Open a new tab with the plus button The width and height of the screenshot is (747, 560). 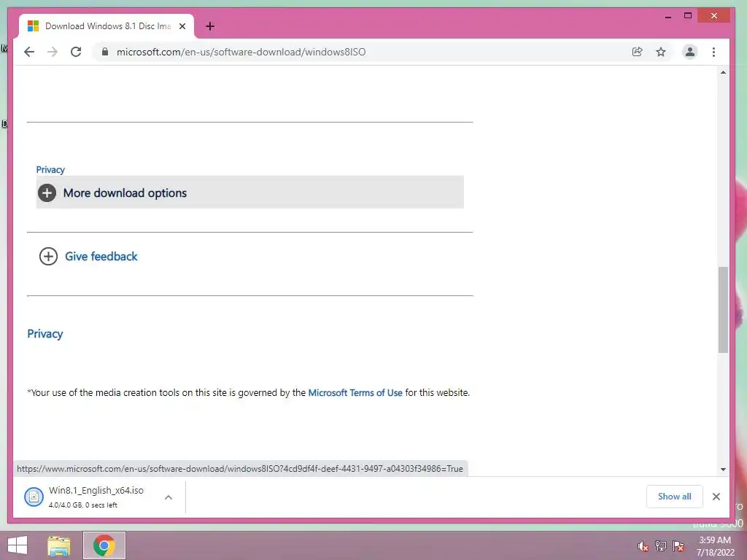coord(209,26)
